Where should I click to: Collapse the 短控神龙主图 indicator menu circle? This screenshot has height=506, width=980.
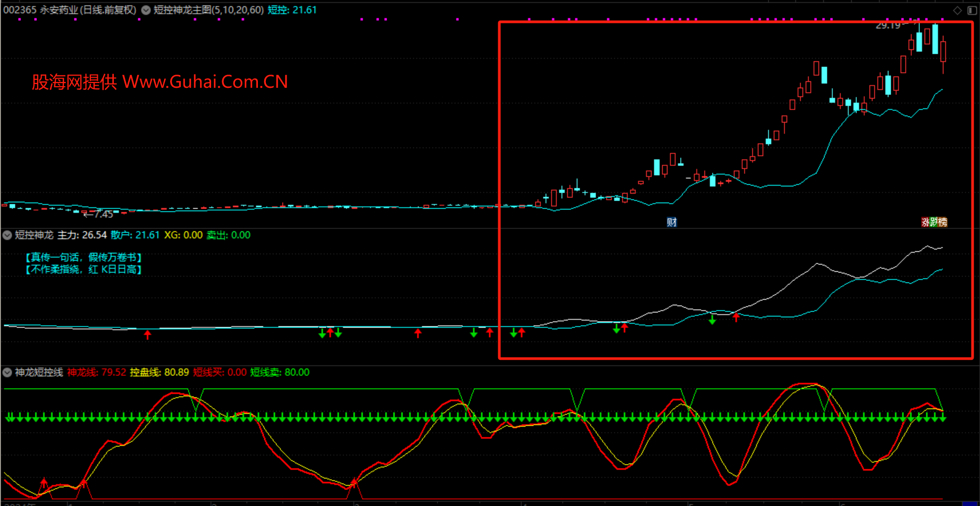(x=146, y=10)
